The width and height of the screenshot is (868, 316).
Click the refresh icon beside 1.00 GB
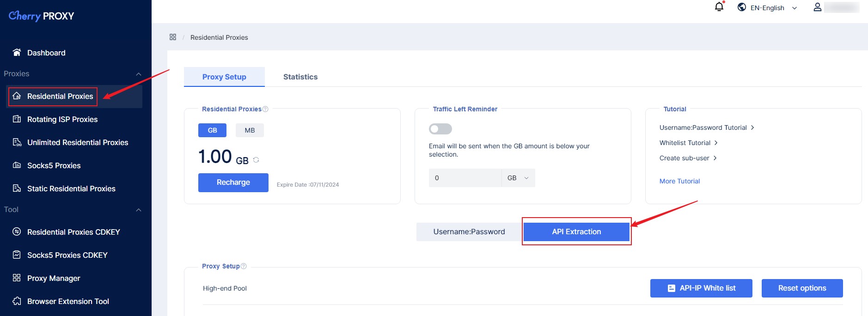click(256, 160)
